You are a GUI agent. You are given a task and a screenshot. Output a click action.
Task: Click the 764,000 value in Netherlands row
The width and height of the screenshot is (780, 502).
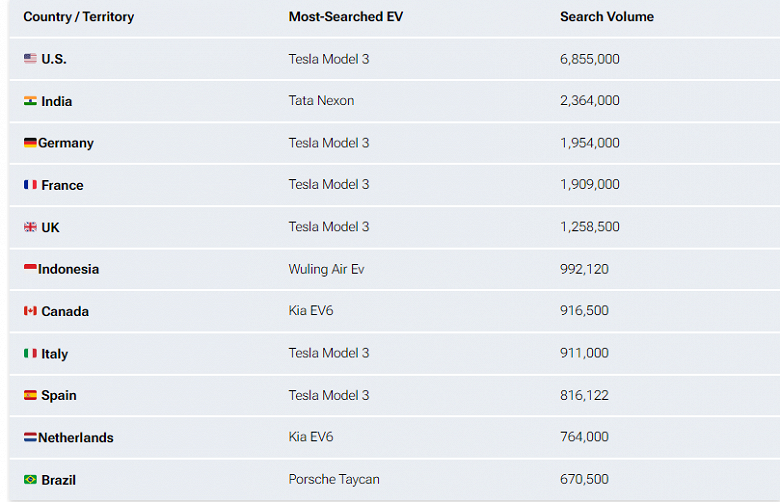click(584, 438)
